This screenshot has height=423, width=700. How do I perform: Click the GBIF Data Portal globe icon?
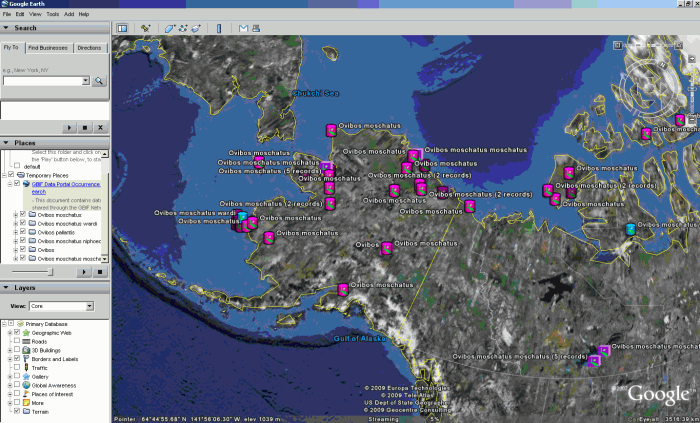pos(26,184)
